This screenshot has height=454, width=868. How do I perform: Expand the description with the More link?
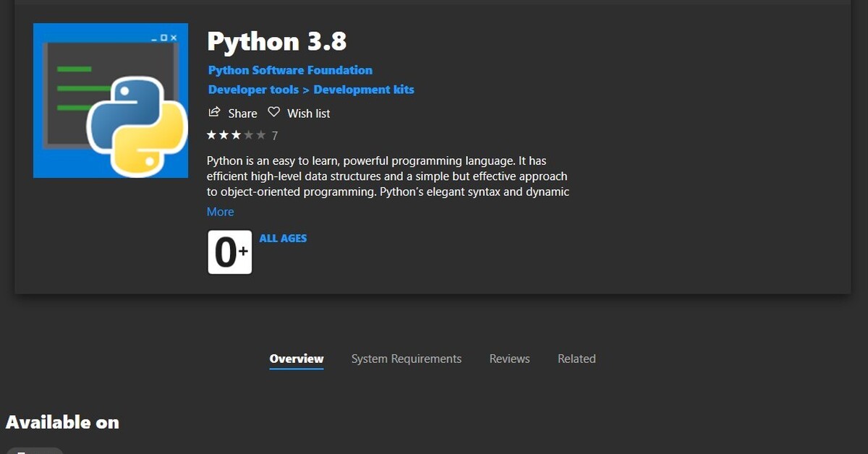pyautogui.click(x=220, y=212)
